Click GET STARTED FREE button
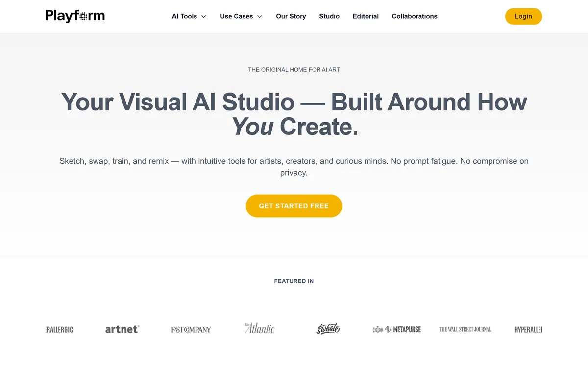 (x=294, y=206)
